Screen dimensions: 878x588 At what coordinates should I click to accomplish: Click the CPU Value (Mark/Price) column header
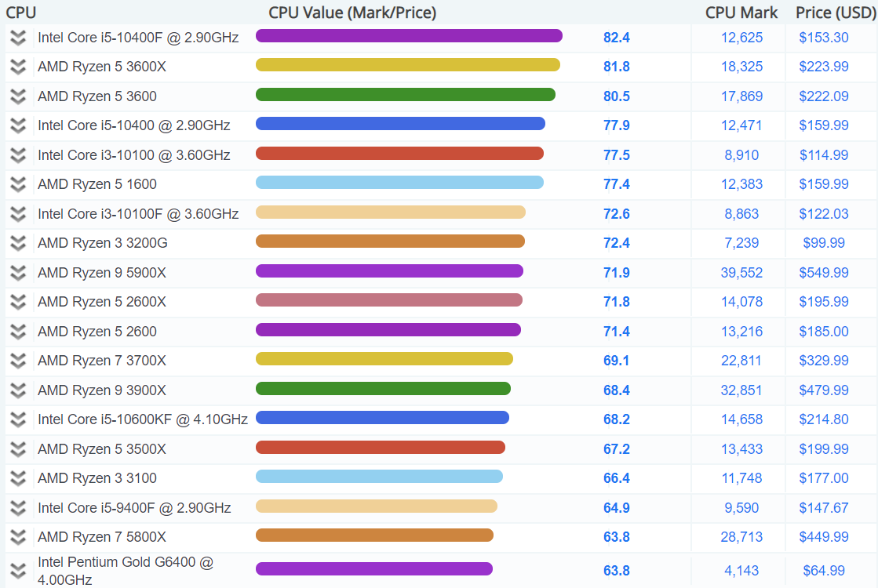tap(352, 13)
